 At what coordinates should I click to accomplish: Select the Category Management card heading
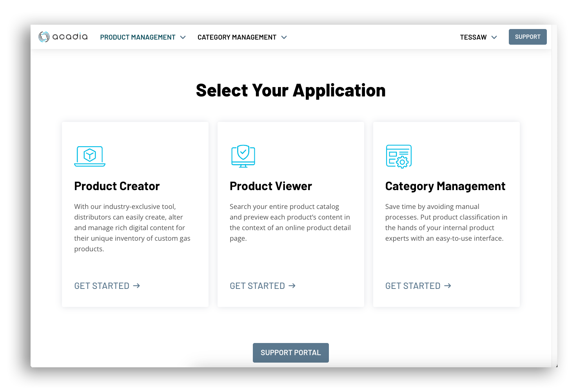pyautogui.click(x=445, y=186)
